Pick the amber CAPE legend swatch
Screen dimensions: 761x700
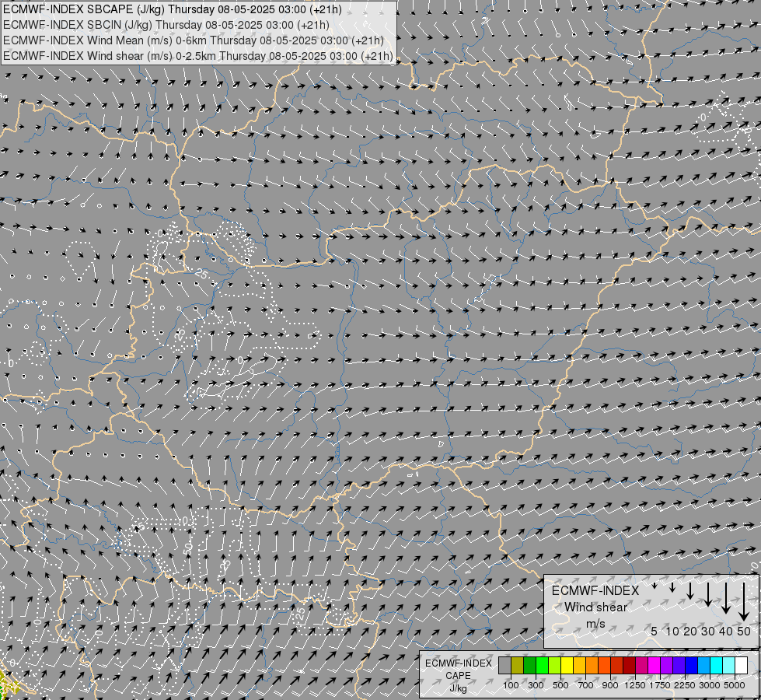coord(579,665)
